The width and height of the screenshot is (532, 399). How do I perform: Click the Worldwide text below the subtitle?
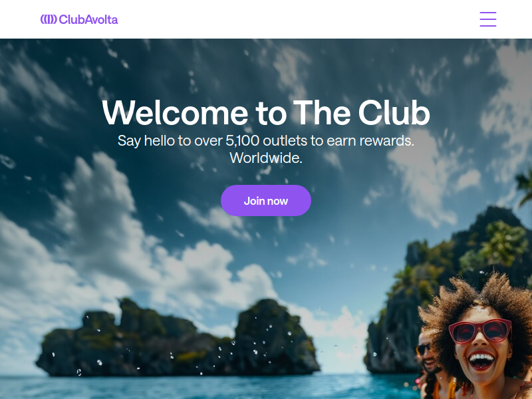pyautogui.click(x=266, y=158)
